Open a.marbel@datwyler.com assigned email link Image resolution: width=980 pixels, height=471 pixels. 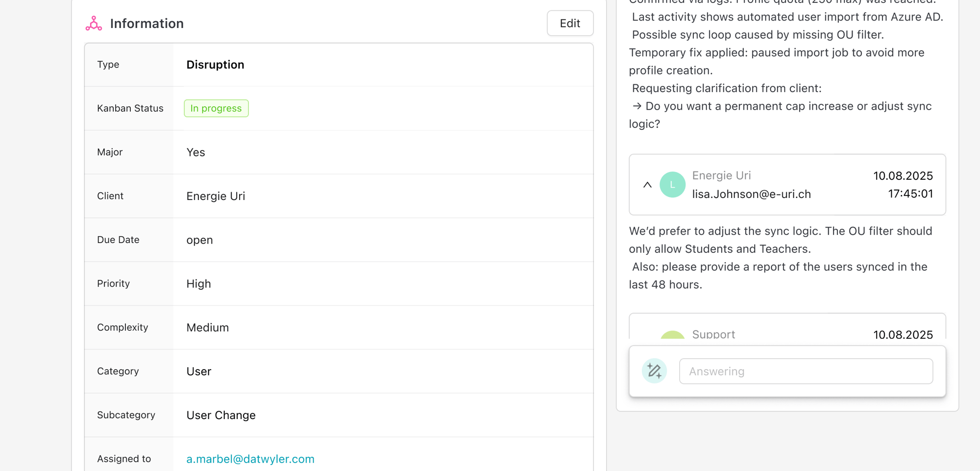[x=250, y=459]
